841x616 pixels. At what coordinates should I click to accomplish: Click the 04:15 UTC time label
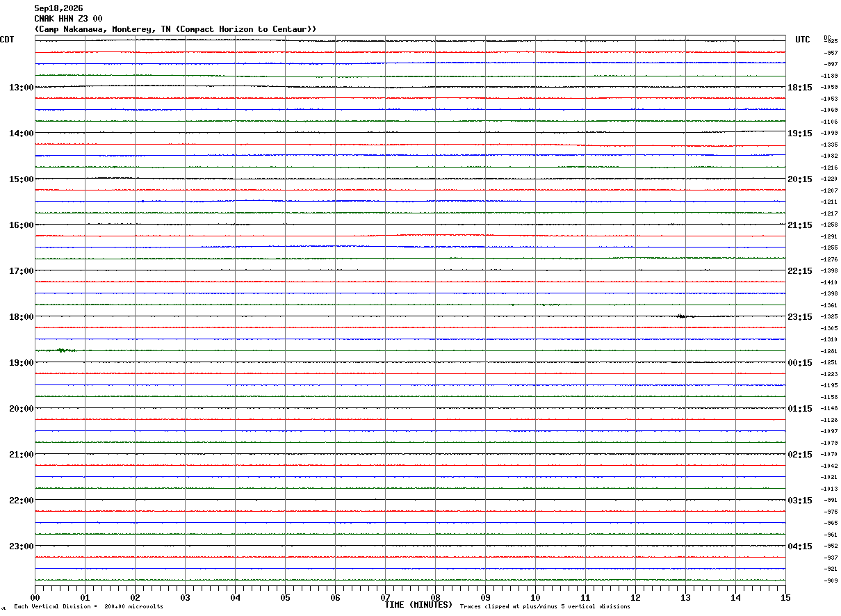pyautogui.click(x=800, y=546)
